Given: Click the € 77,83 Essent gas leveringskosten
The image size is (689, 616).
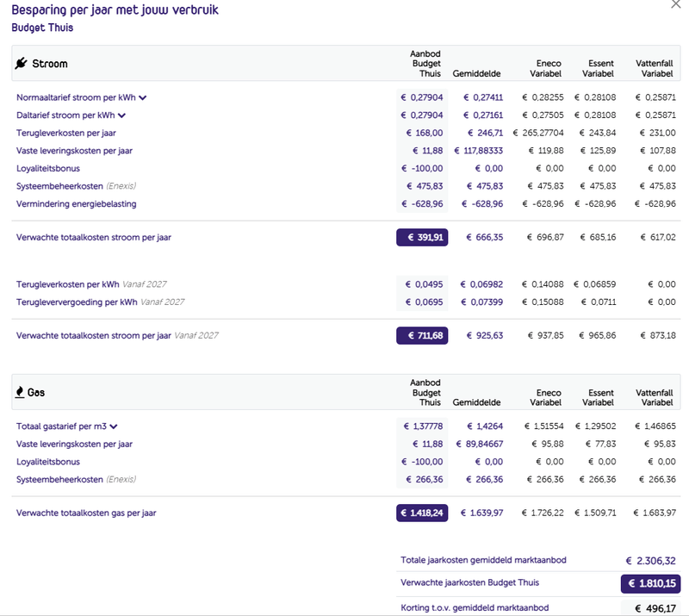Looking at the screenshot, I should (600, 444).
